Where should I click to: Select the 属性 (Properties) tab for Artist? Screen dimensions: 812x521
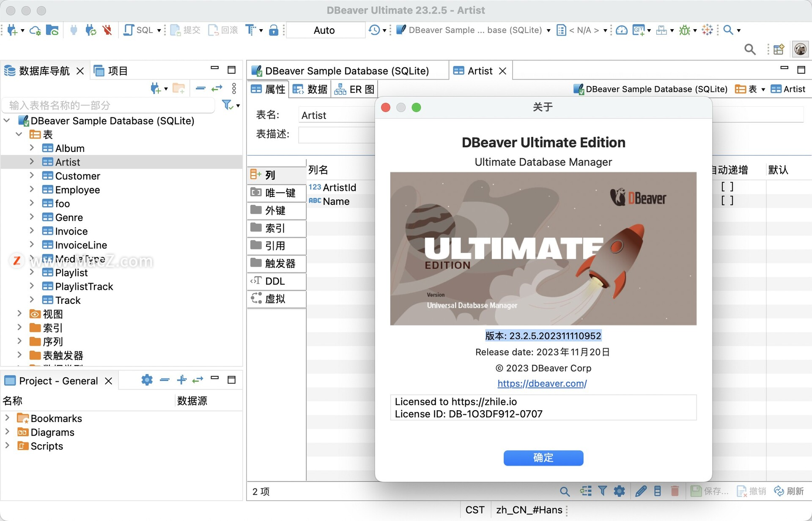point(268,89)
